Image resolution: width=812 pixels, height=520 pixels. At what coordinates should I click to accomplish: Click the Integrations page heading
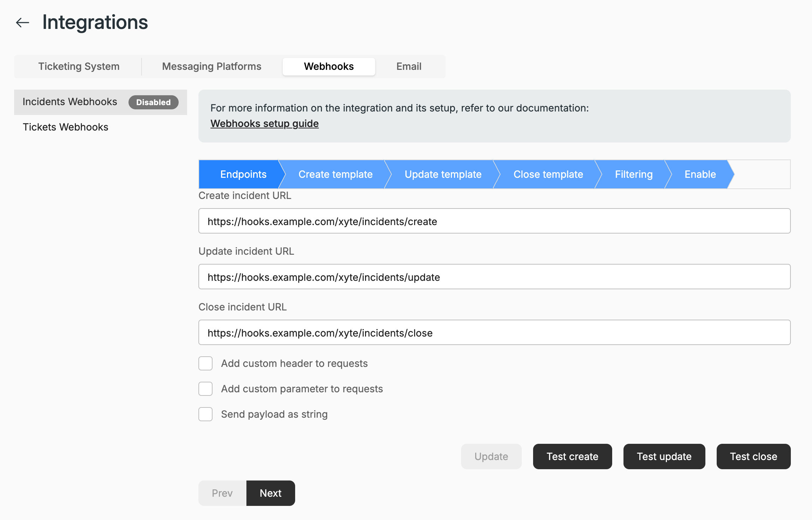coord(95,22)
